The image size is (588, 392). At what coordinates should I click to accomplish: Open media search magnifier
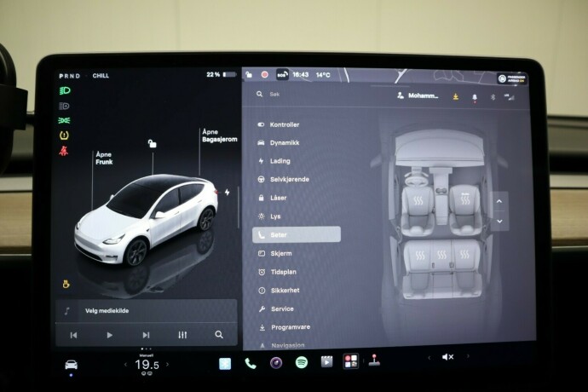(x=219, y=335)
